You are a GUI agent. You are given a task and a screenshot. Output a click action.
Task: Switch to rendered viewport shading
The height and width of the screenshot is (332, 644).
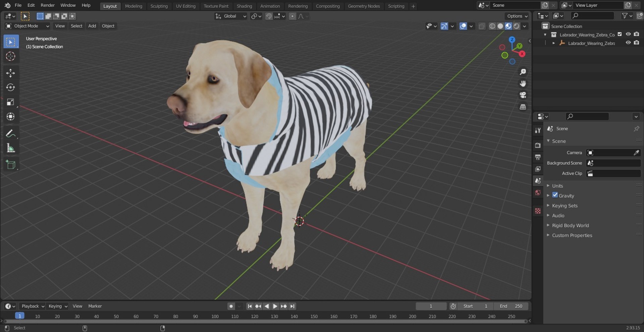point(517,26)
